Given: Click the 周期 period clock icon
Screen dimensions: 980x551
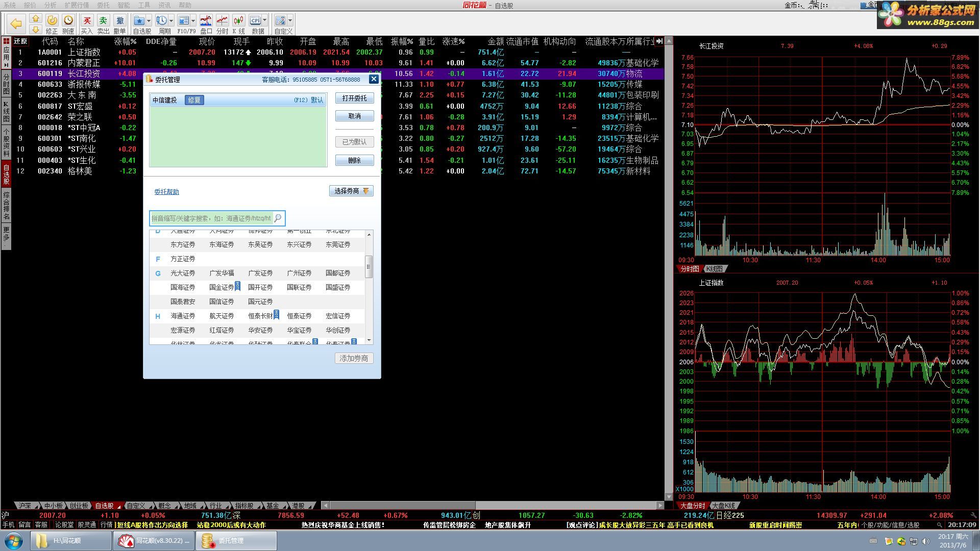Looking at the screenshot, I should pyautogui.click(x=162, y=20).
